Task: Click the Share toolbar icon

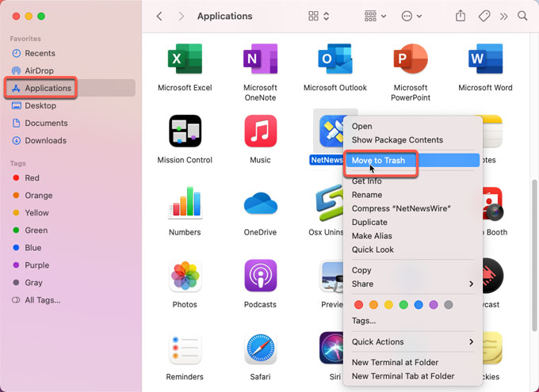Action: (461, 16)
